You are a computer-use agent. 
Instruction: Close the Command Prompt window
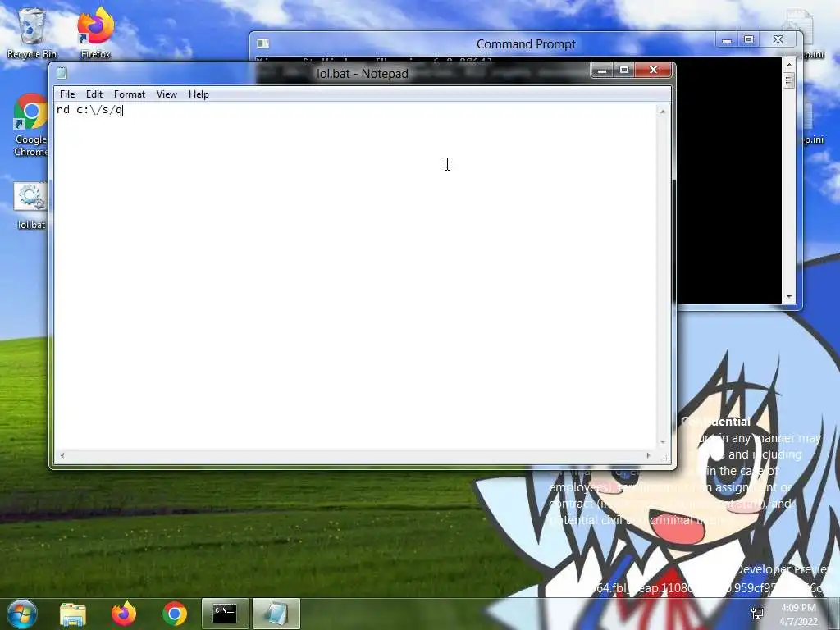click(x=778, y=40)
